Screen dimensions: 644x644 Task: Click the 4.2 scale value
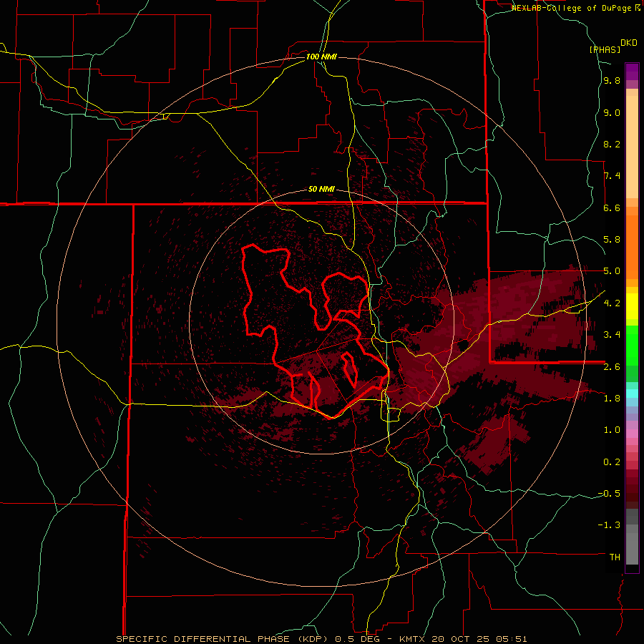(612, 303)
